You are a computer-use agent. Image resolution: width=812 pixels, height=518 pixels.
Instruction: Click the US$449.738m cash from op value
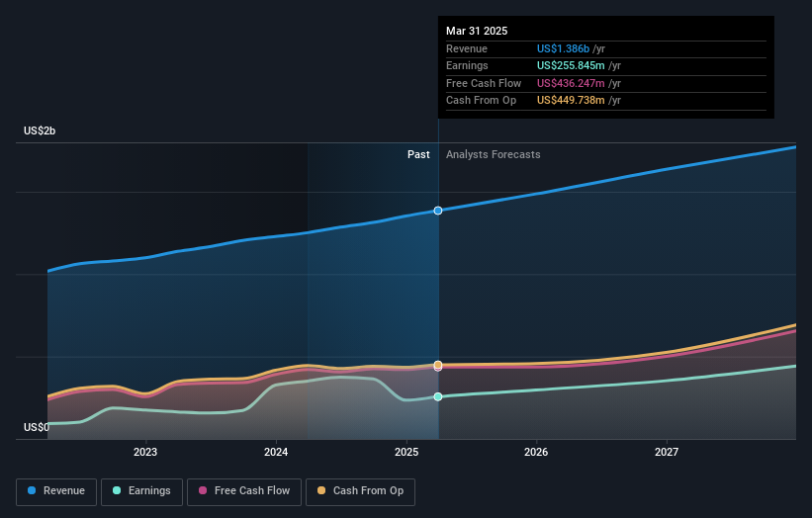(571, 101)
